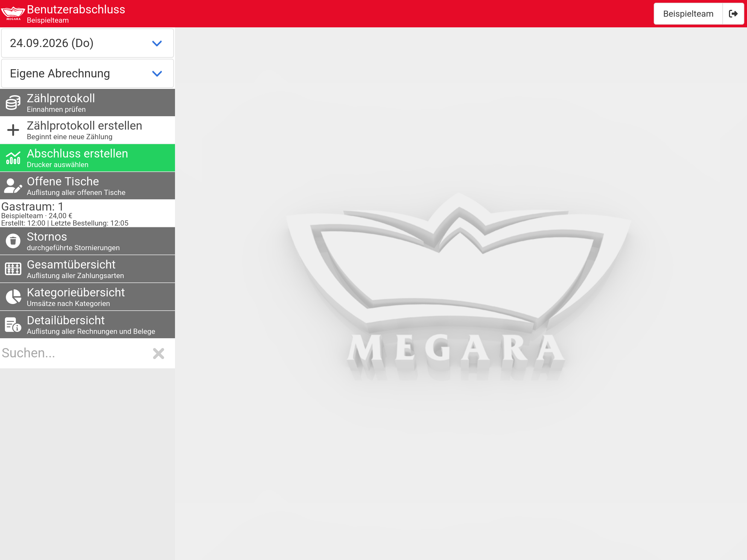The width and height of the screenshot is (747, 560).
Task: Click the abacus Gesamtübersicht icon
Action: click(x=13, y=269)
